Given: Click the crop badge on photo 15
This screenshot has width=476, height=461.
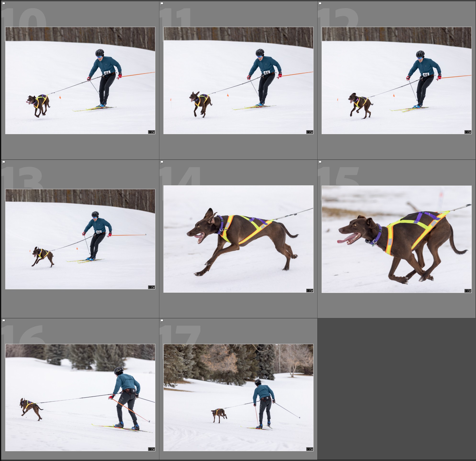Looking at the screenshot, I should [466, 291].
